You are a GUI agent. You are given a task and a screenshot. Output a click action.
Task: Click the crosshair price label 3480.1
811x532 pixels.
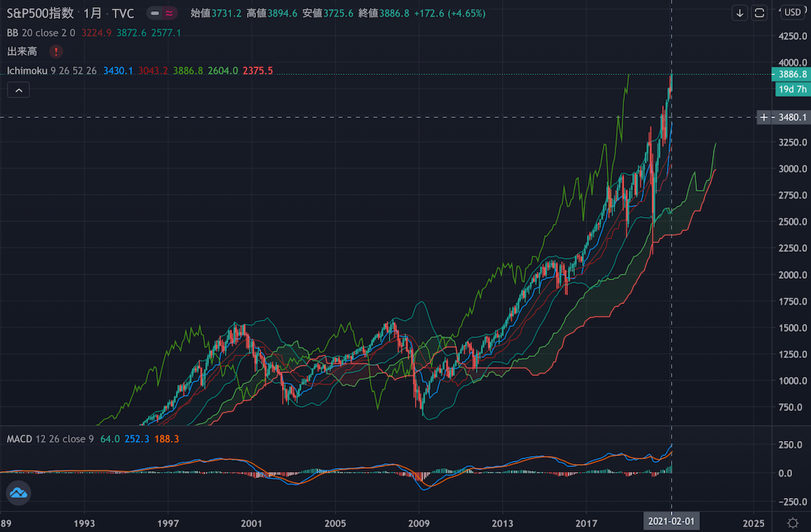coord(792,117)
